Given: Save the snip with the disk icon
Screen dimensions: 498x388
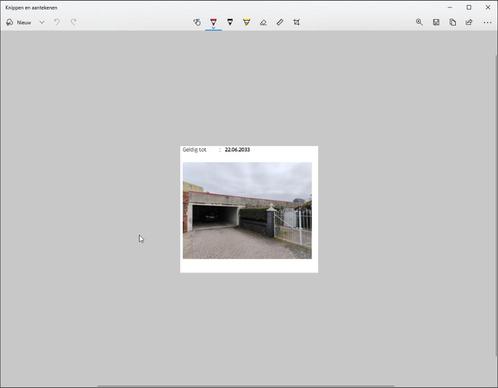Looking at the screenshot, I should tap(436, 22).
